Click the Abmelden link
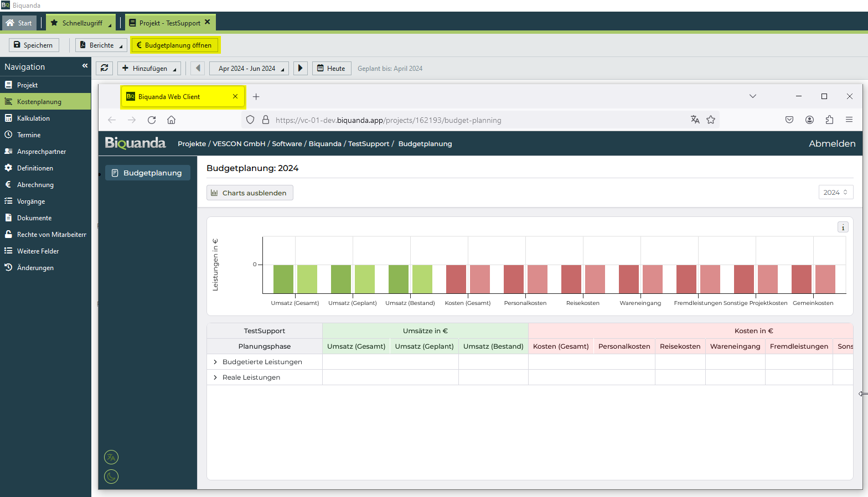This screenshot has height=497, width=868. tap(832, 143)
